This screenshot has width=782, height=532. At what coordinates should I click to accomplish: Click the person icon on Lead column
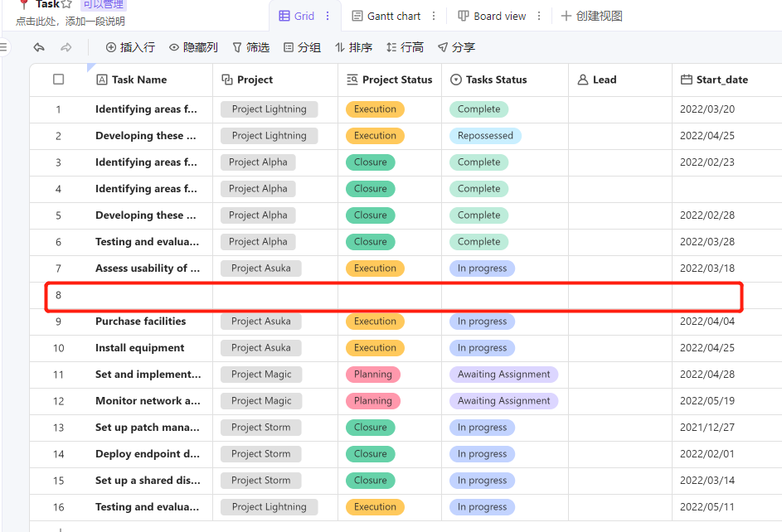(x=584, y=79)
